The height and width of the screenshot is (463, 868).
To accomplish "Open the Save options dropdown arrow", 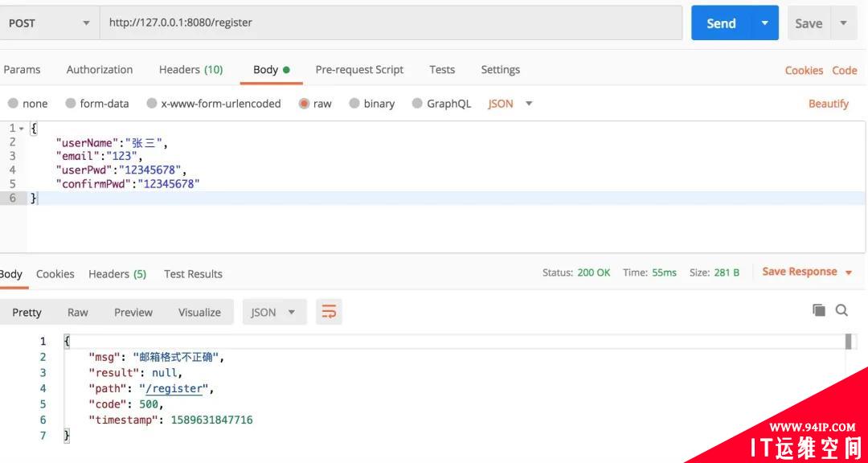I will 844,23.
